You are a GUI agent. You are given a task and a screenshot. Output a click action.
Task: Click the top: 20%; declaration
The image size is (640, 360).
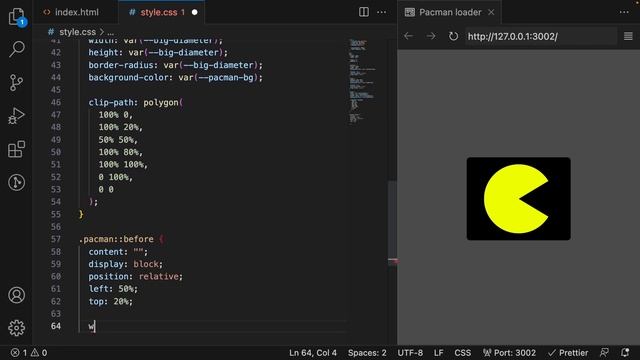pyautogui.click(x=111, y=302)
